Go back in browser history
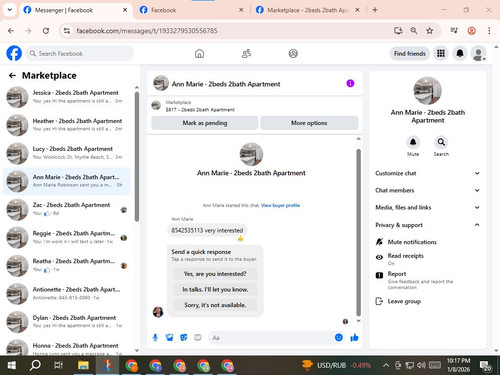This screenshot has height=375, width=500. click(11, 31)
